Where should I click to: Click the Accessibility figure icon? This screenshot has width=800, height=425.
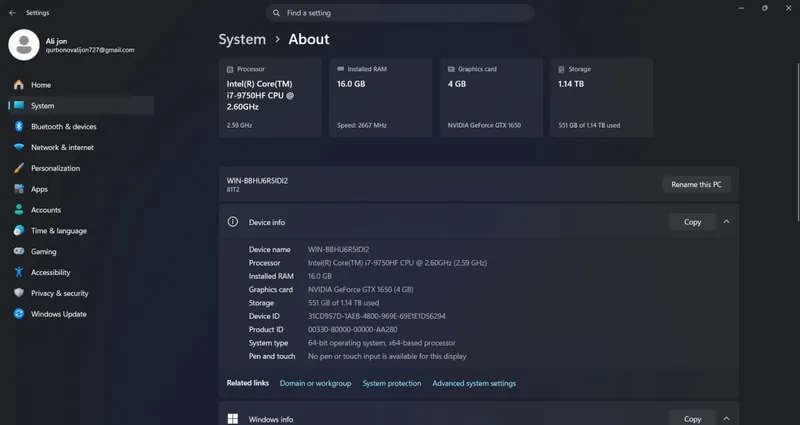(19, 272)
